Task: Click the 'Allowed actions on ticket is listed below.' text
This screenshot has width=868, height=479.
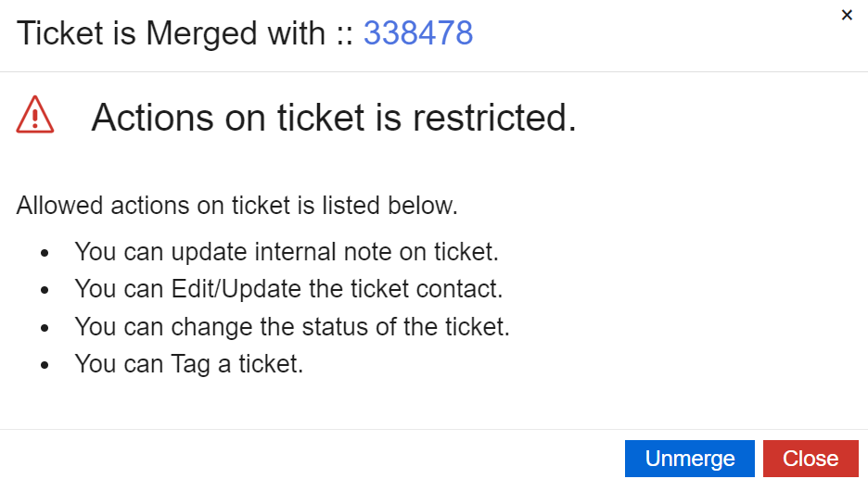Action: pos(236,206)
